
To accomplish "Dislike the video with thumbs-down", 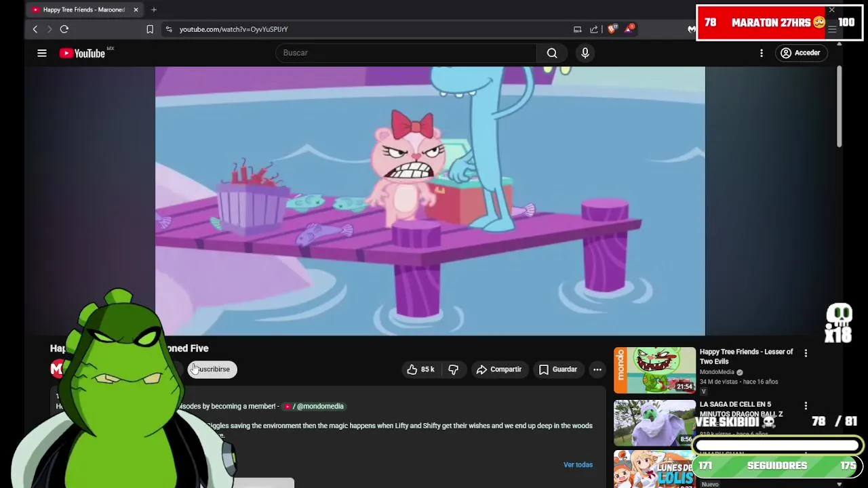I will (x=454, y=369).
